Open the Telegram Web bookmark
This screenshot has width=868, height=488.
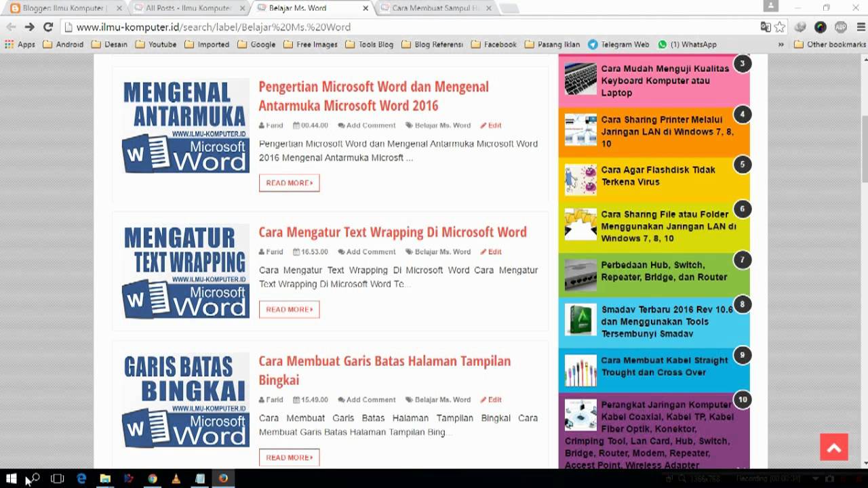(618, 44)
